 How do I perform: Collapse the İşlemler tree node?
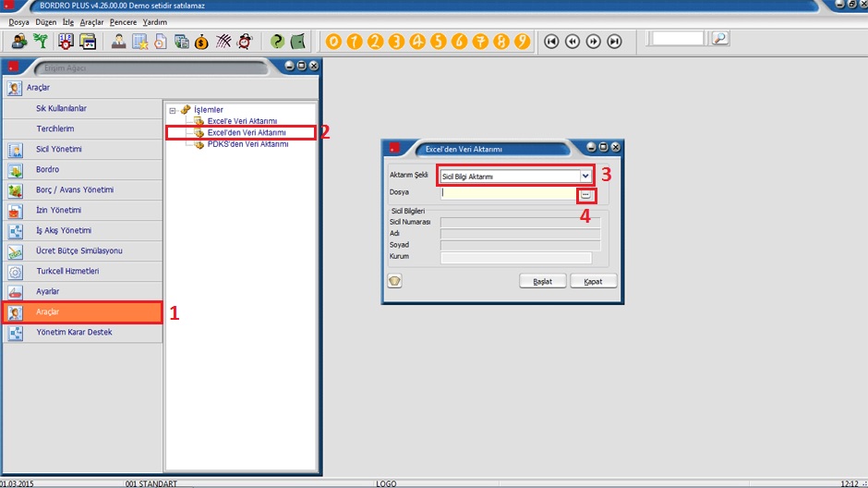(x=173, y=110)
